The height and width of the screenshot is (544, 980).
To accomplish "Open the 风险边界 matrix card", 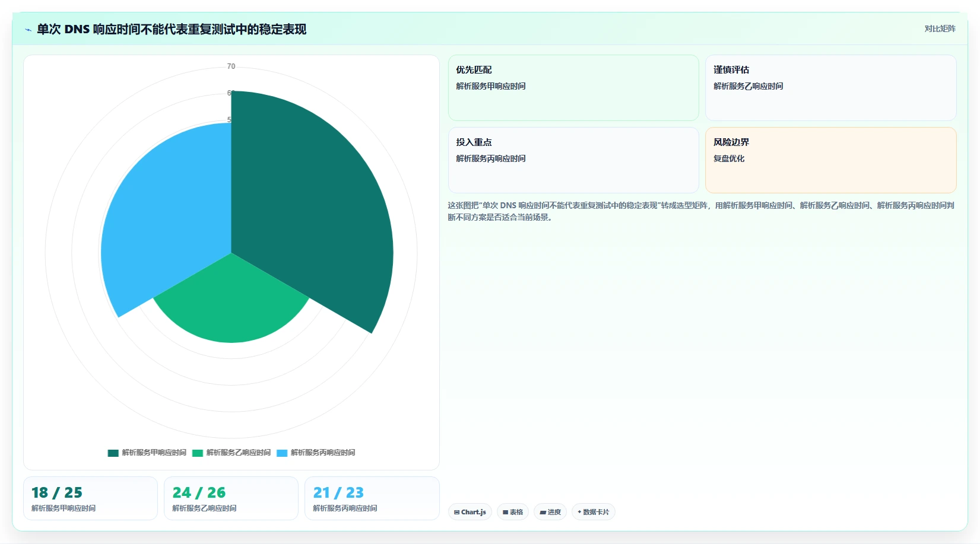I will coord(831,160).
